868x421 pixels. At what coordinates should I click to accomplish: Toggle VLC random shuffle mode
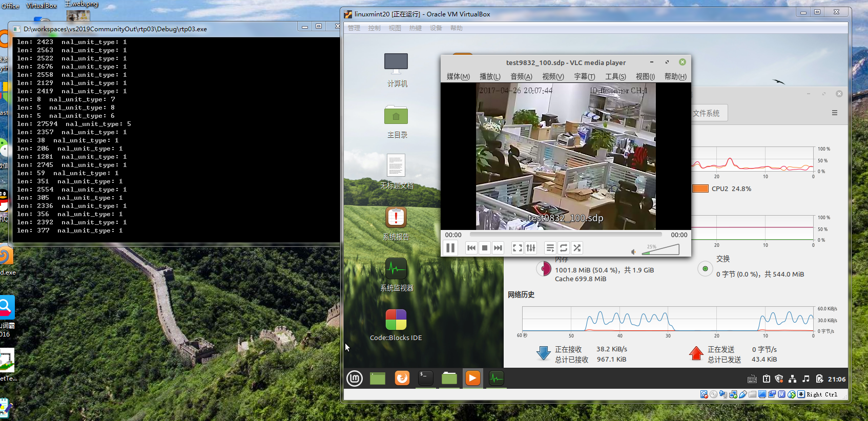point(577,248)
